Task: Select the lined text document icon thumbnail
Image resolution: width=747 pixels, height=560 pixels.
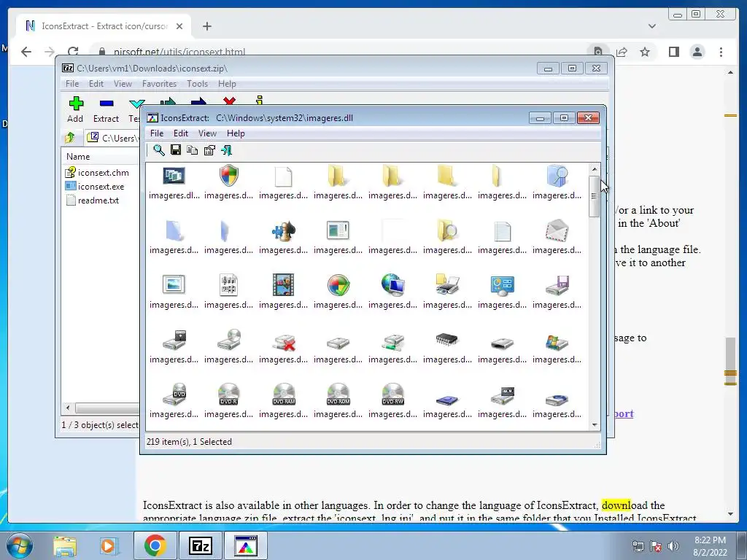Action: pyautogui.click(x=502, y=231)
